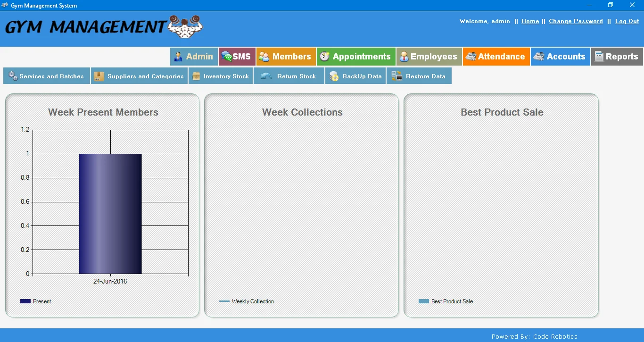Click the Accounts cash register icon
Screen dimensions: 644x342
539,57
